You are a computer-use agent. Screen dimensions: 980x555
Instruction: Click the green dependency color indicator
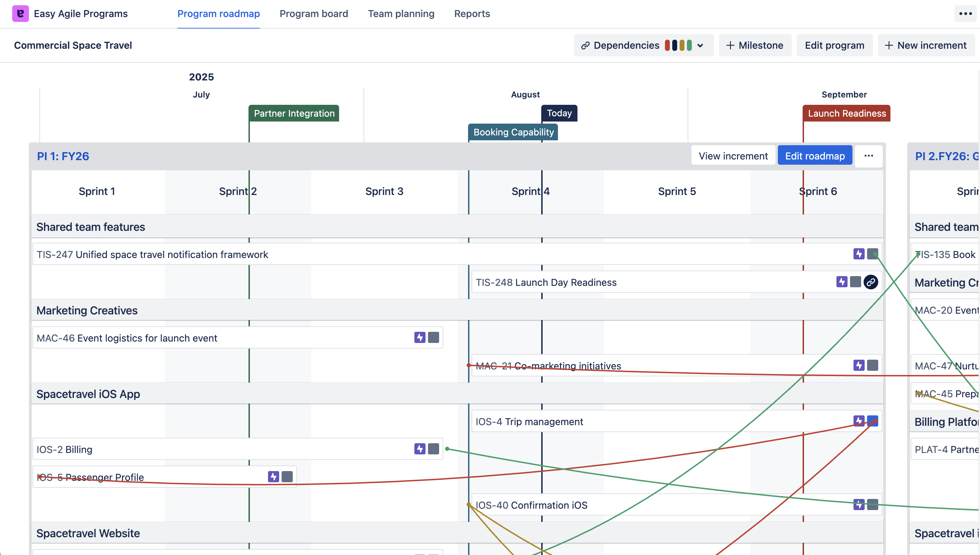[689, 45]
